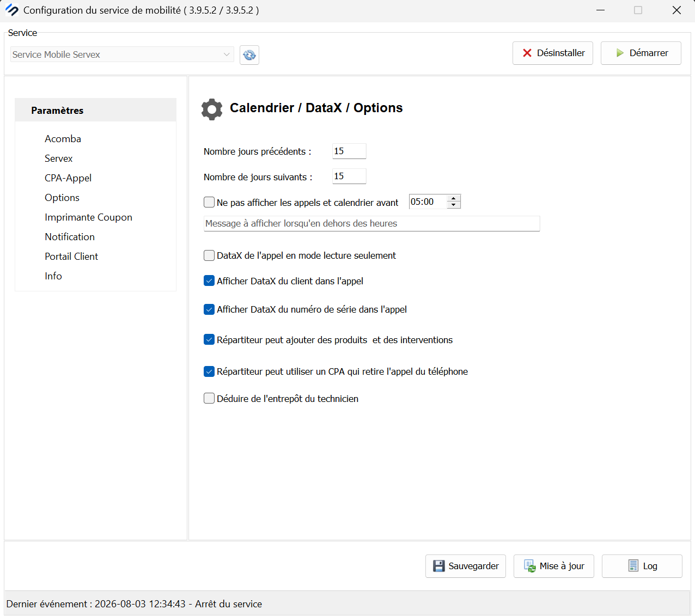Screen dimensions: 695x616
Task: Click the 05:00 time input field
Action: [x=428, y=202]
